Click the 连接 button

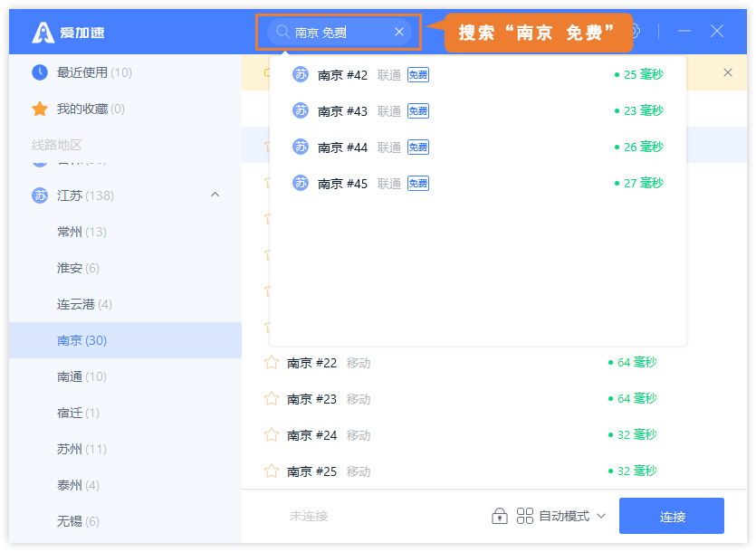(x=672, y=516)
